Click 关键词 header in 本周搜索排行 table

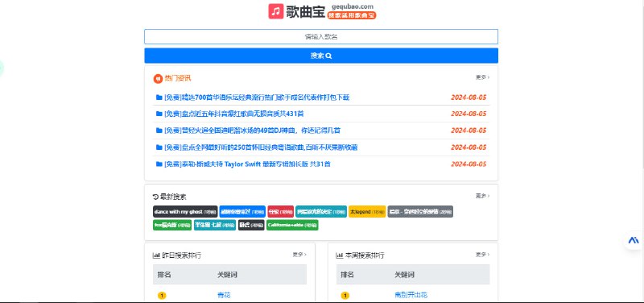[405, 275]
